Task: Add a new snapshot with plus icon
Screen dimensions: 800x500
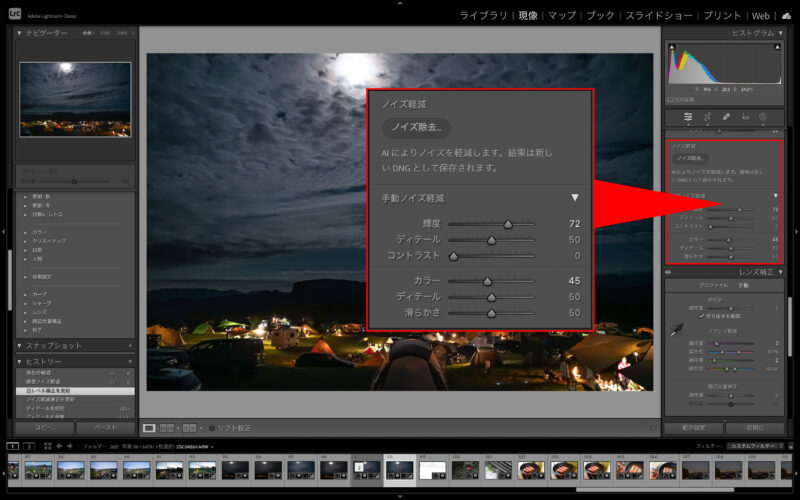Action: pyautogui.click(x=130, y=345)
